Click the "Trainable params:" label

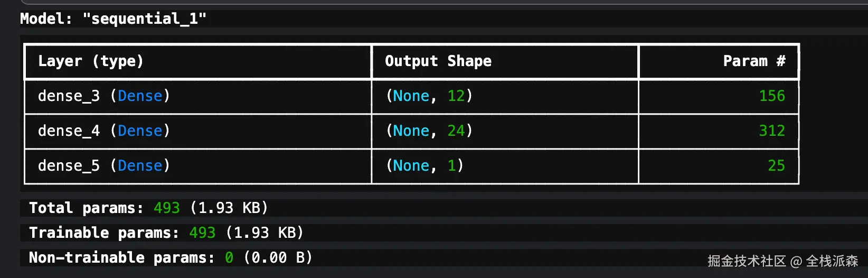click(104, 233)
